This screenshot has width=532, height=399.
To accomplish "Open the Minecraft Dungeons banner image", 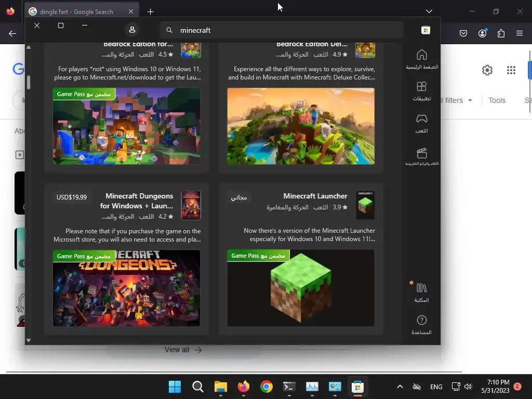I will tap(127, 288).
